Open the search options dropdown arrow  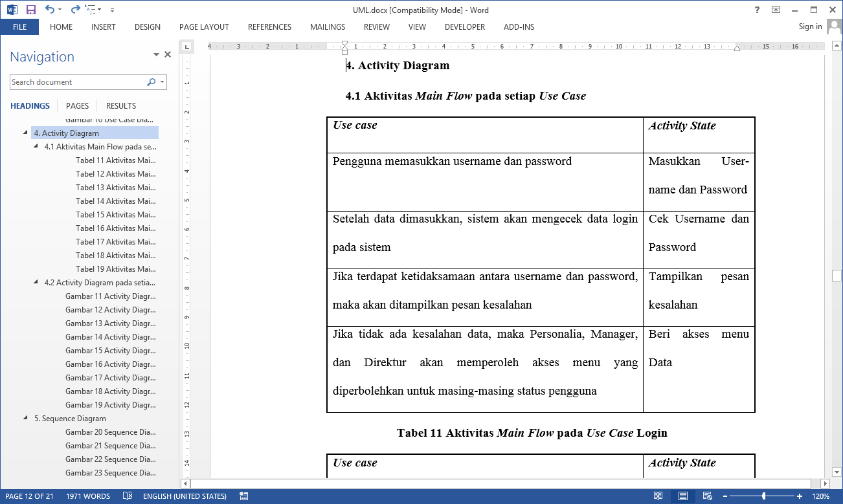click(x=162, y=82)
